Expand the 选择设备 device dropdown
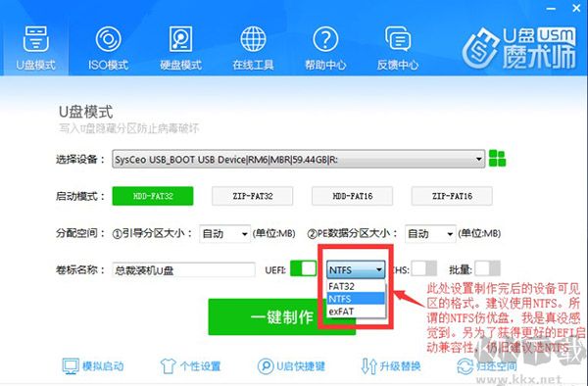588x386 pixels. 298,160
